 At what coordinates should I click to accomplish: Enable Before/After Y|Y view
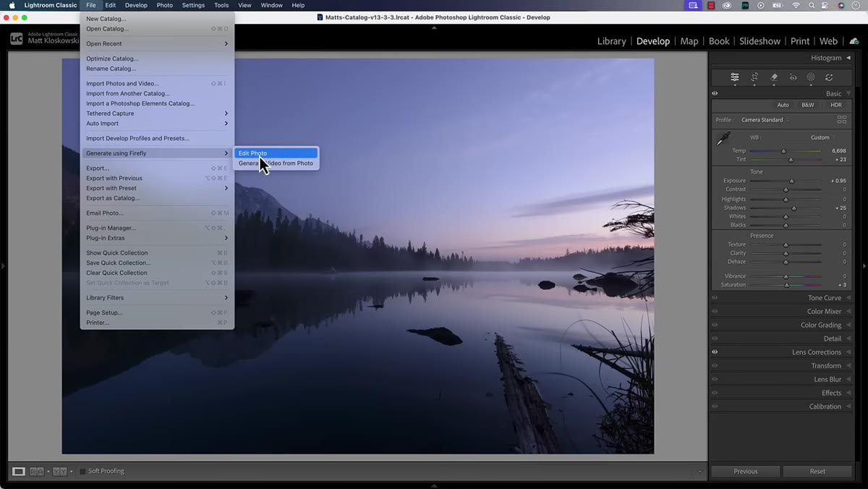pos(59,472)
